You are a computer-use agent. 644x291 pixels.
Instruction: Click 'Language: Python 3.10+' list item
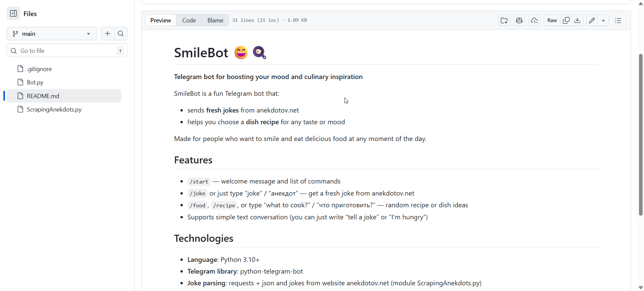223,260
